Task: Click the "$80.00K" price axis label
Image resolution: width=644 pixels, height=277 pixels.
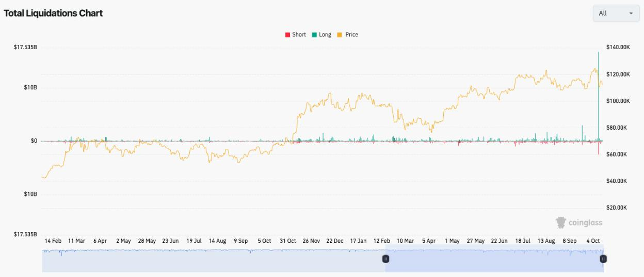Action: (x=617, y=128)
